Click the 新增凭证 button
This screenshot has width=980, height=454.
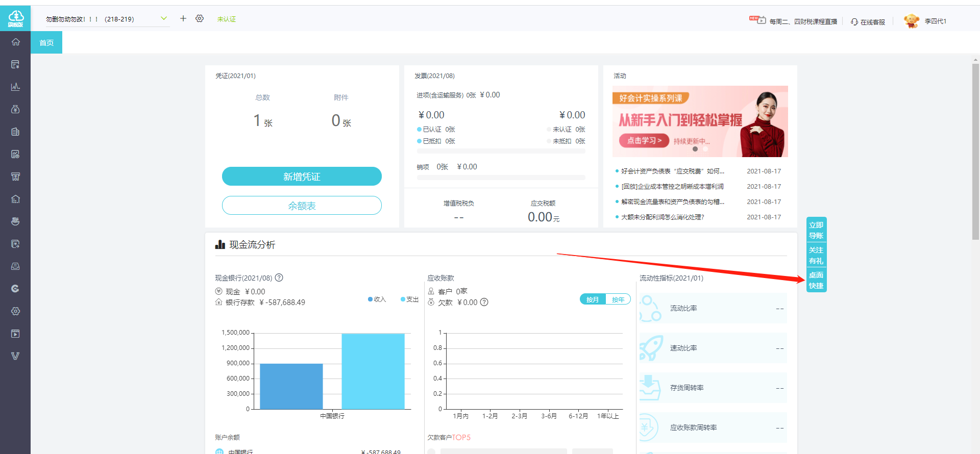[302, 176]
